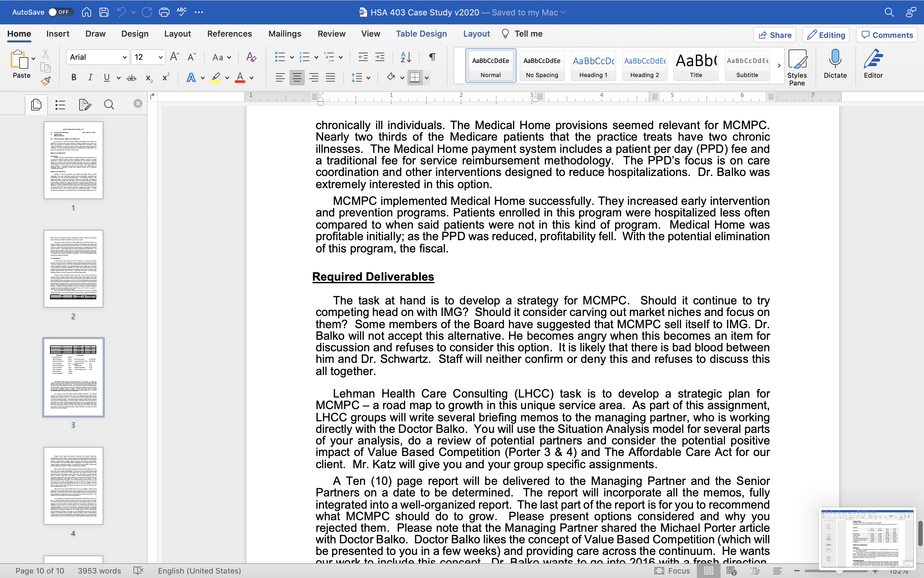924x578 pixels.
Task: Toggle Subscript formatting
Action: [x=149, y=78]
